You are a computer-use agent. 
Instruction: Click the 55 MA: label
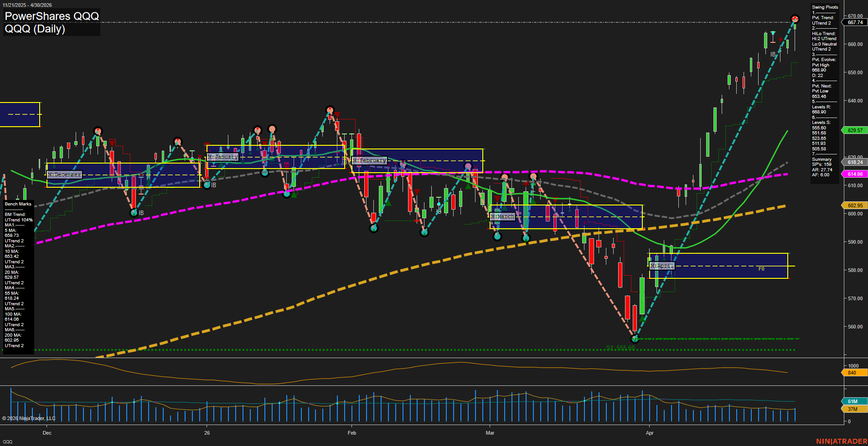[12, 293]
